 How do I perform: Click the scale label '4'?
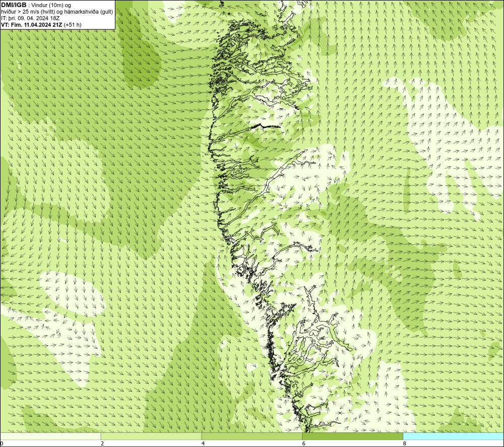pyautogui.click(x=203, y=444)
